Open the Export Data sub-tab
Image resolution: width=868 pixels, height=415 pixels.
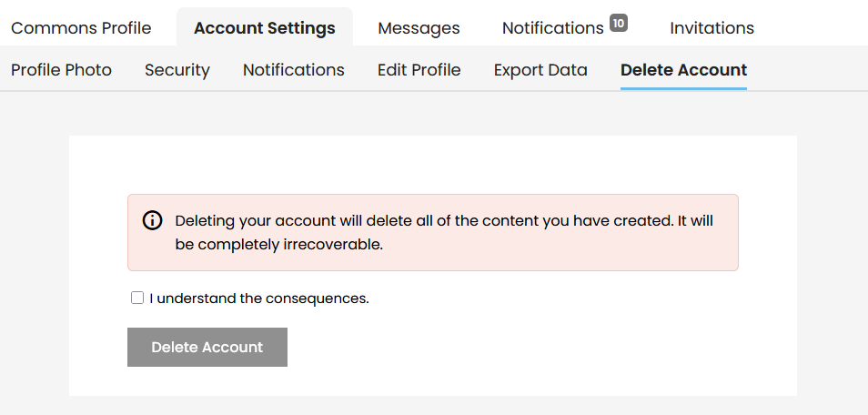click(540, 70)
